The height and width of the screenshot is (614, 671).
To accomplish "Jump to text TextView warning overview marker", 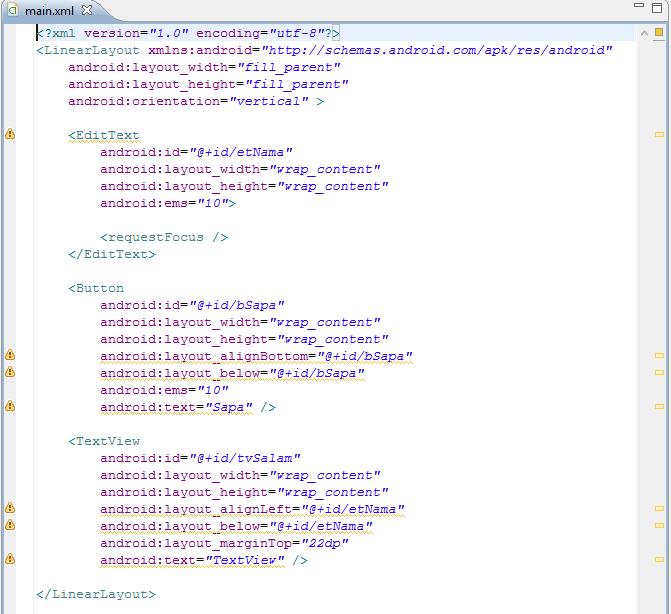I will (659, 559).
